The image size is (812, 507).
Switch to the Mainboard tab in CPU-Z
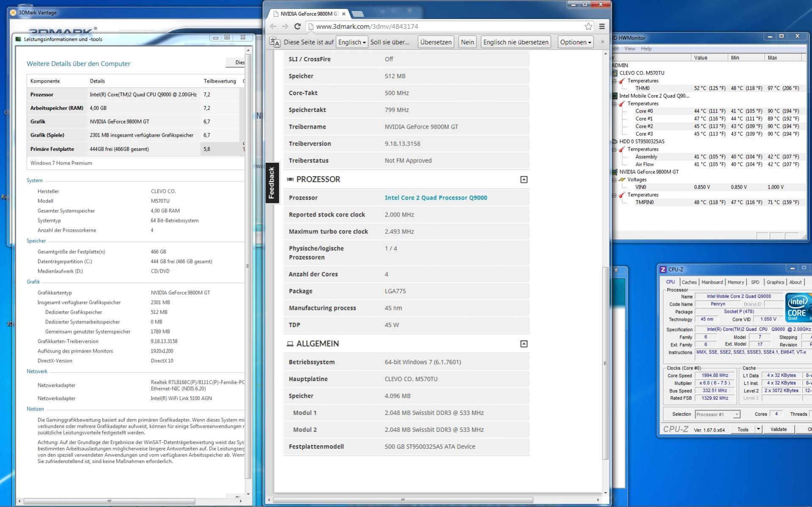click(712, 282)
